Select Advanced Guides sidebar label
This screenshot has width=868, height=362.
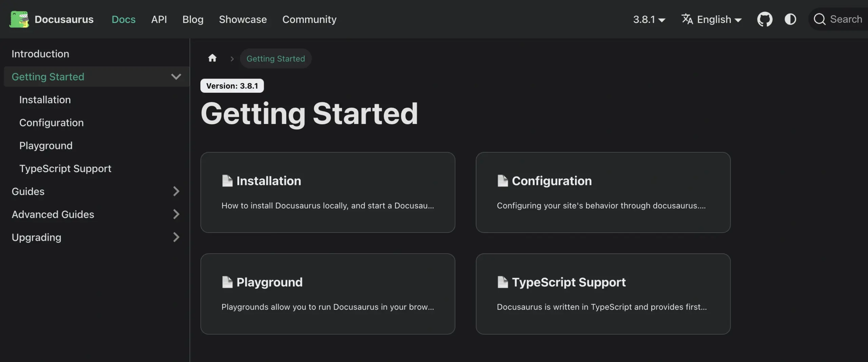pyautogui.click(x=53, y=214)
